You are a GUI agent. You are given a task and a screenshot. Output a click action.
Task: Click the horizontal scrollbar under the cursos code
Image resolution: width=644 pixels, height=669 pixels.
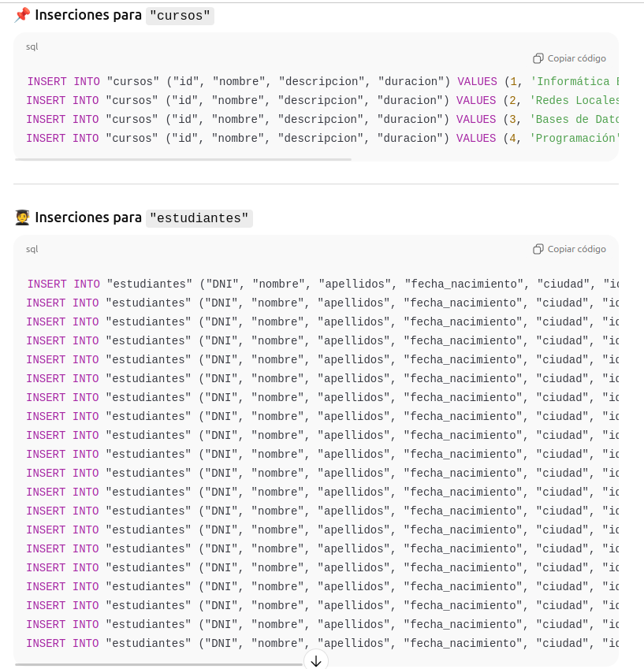click(x=183, y=159)
